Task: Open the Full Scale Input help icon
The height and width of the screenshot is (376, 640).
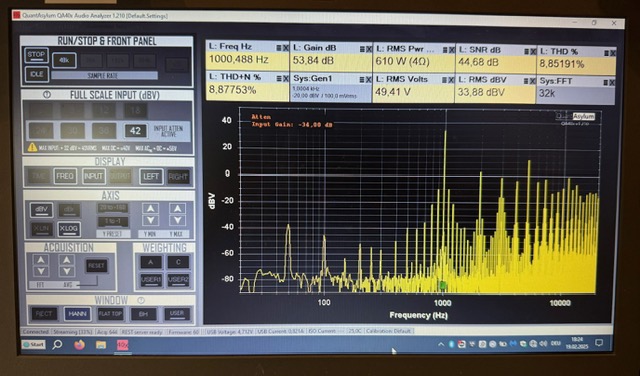Action: coord(47,95)
